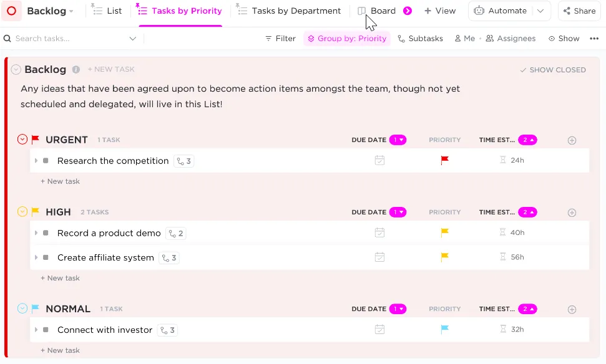Collapse the NORMAL priority group
This screenshot has width=606, height=364.
(x=22, y=308)
